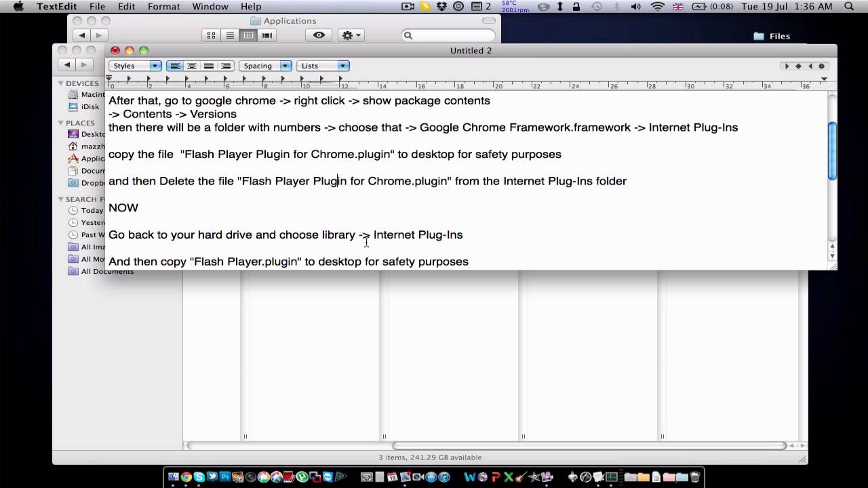Click the Applications window search field

(448, 35)
